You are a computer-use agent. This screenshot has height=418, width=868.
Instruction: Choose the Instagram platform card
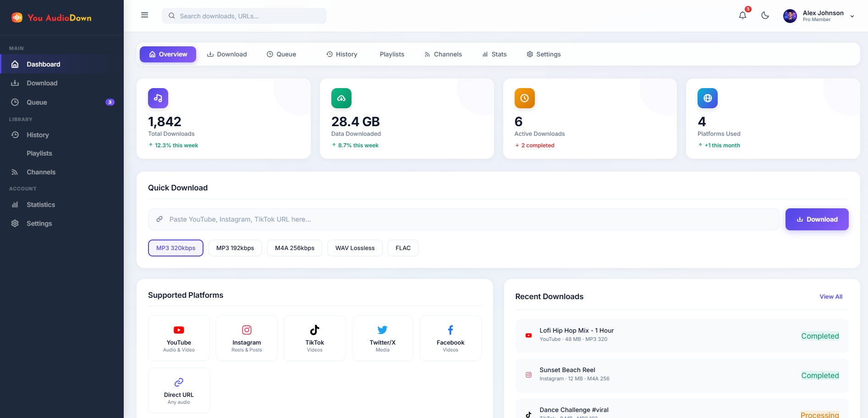[x=247, y=338]
